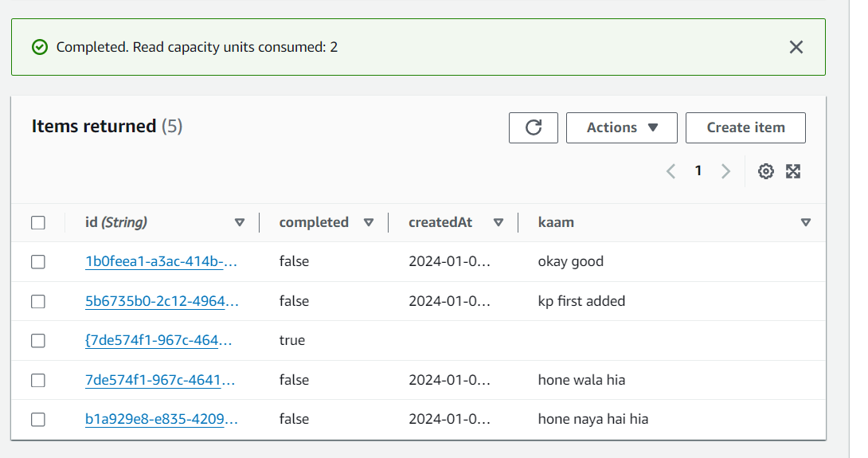Screen dimensions: 868x458
Task: Click the Create item button
Action: click(745, 128)
